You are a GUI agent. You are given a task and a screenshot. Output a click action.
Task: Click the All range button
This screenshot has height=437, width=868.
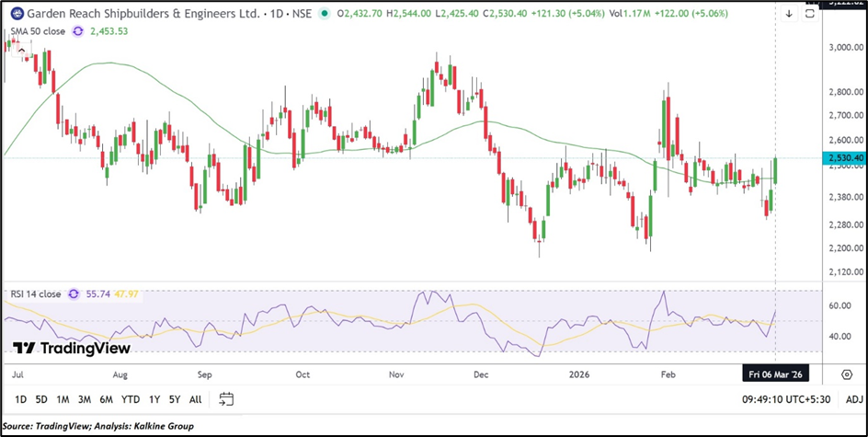click(x=195, y=399)
